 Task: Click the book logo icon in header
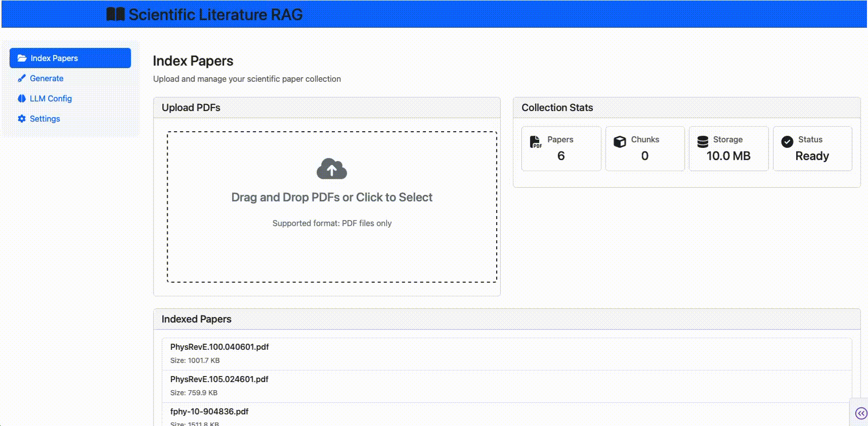(115, 14)
